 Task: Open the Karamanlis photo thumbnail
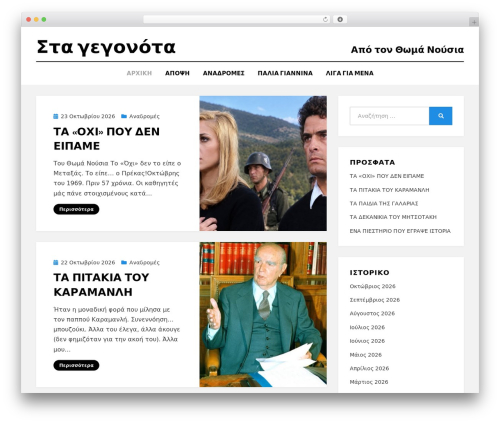(263, 314)
